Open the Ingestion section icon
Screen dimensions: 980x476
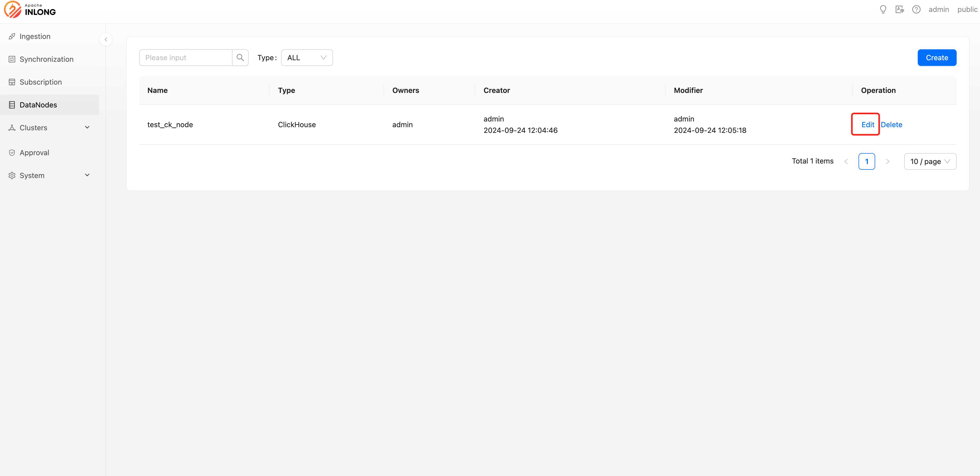[12, 36]
